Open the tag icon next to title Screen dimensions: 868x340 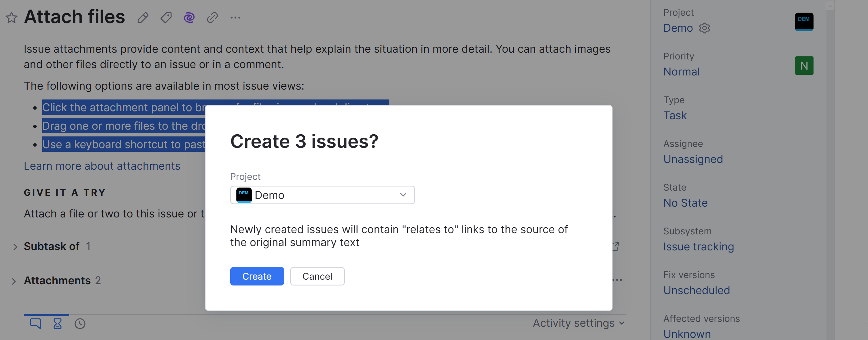point(166,18)
